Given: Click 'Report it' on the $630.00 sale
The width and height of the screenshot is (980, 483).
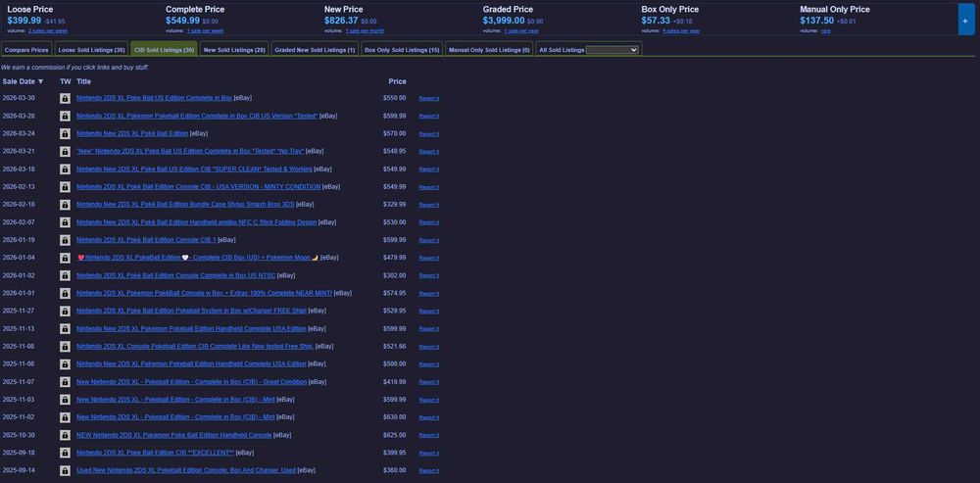Looking at the screenshot, I should click(429, 417).
